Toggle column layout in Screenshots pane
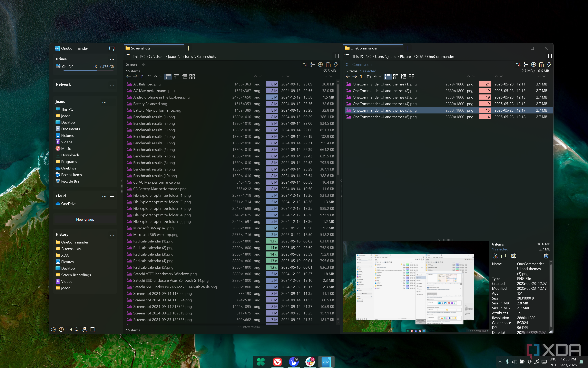 [336, 56]
